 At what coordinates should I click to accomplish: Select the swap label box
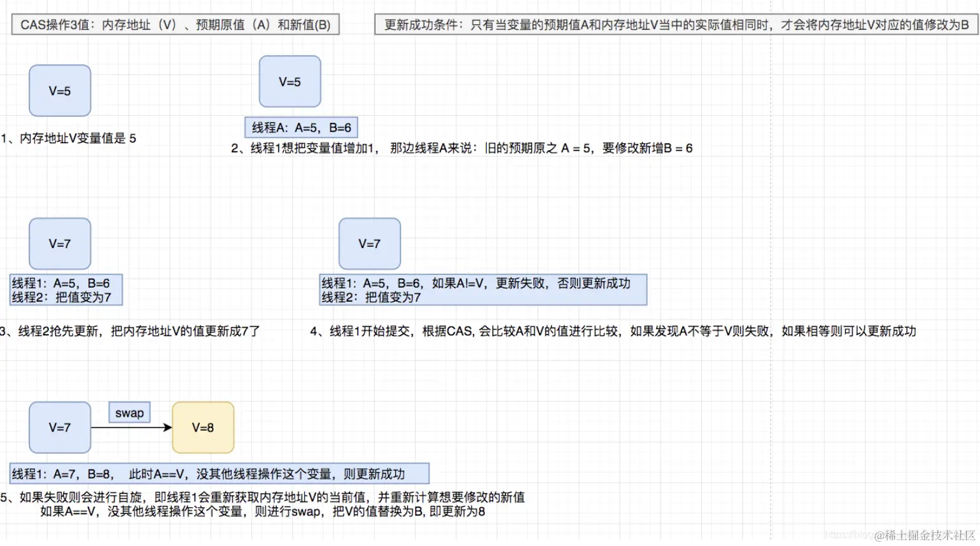(130, 413)
